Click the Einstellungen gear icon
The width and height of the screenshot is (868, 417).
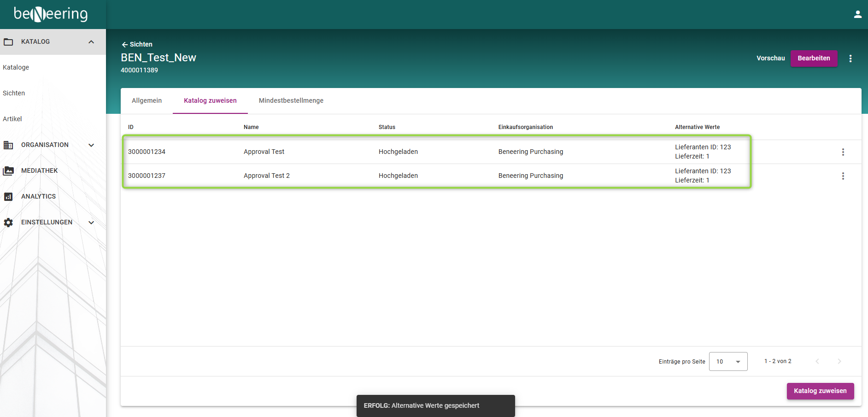coord(8,223)
